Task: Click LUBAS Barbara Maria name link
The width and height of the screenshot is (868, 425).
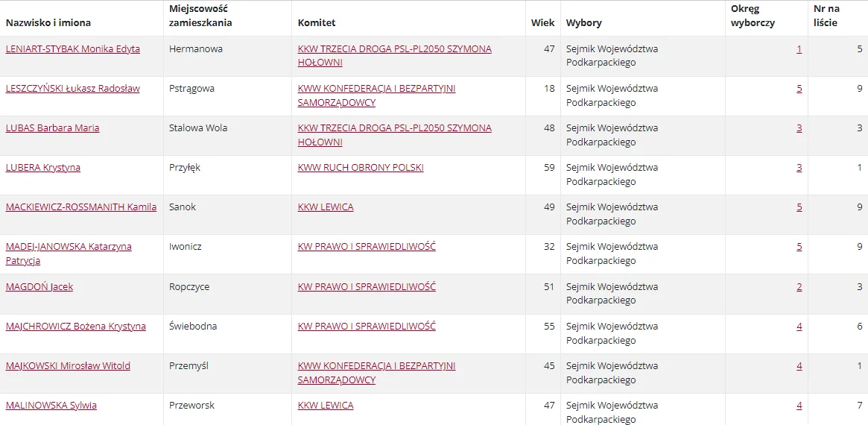Action: 53,128
